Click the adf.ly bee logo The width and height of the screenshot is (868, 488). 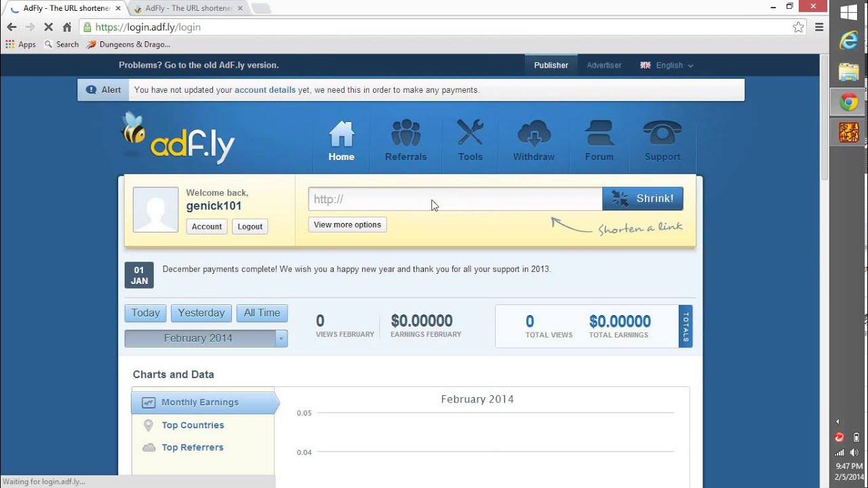[178, 138]
